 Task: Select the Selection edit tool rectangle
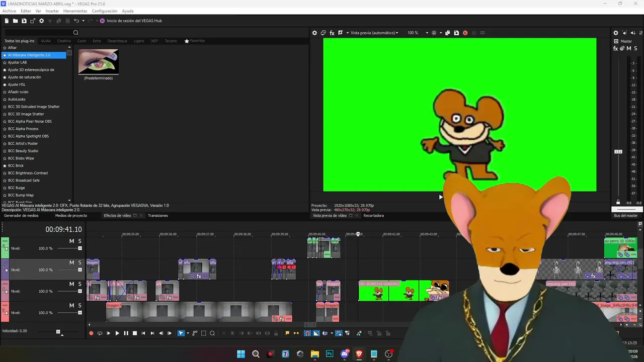click(x=204, y=333)
